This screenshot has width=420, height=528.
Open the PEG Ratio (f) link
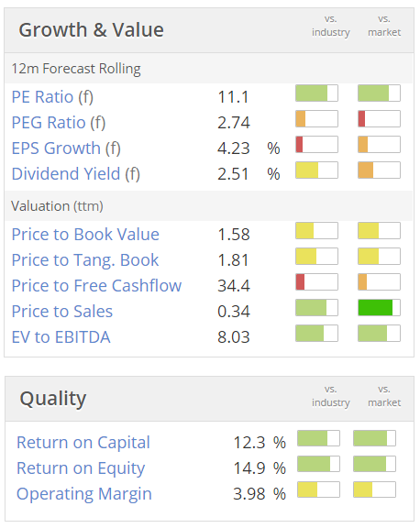coord(59,123)
